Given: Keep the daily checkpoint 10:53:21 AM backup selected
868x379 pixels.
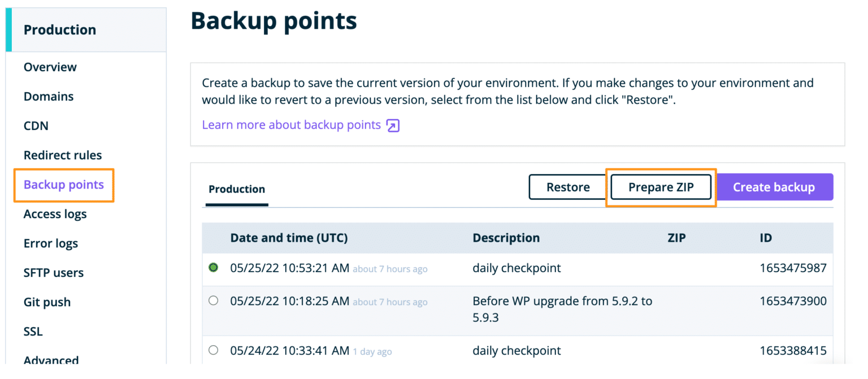Looking at the screenshot, I should point(213,268).
